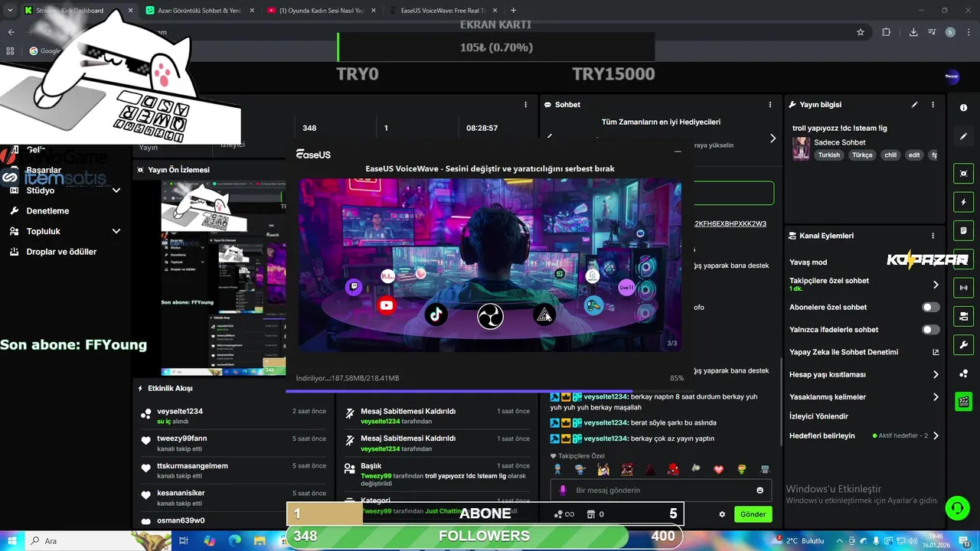980x551 pixels.
Task: Click the gifters carousel next arrow
Action: (773, 139)
